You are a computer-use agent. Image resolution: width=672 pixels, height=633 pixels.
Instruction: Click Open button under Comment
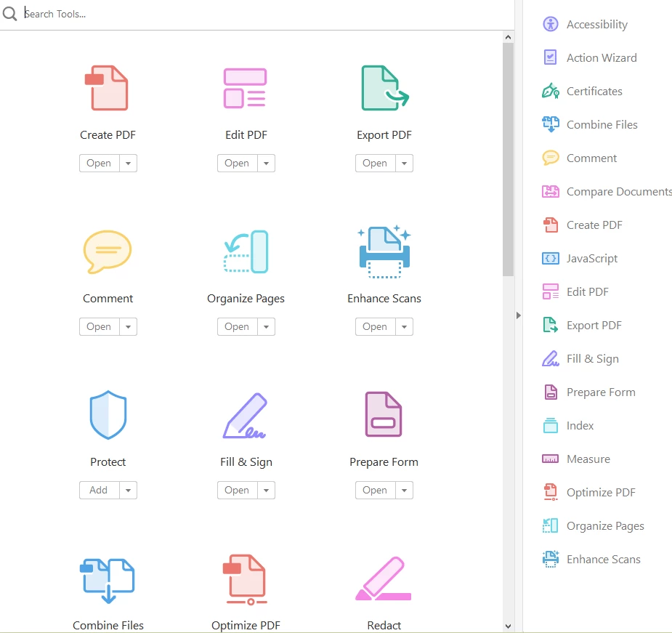tap(99, 327)
